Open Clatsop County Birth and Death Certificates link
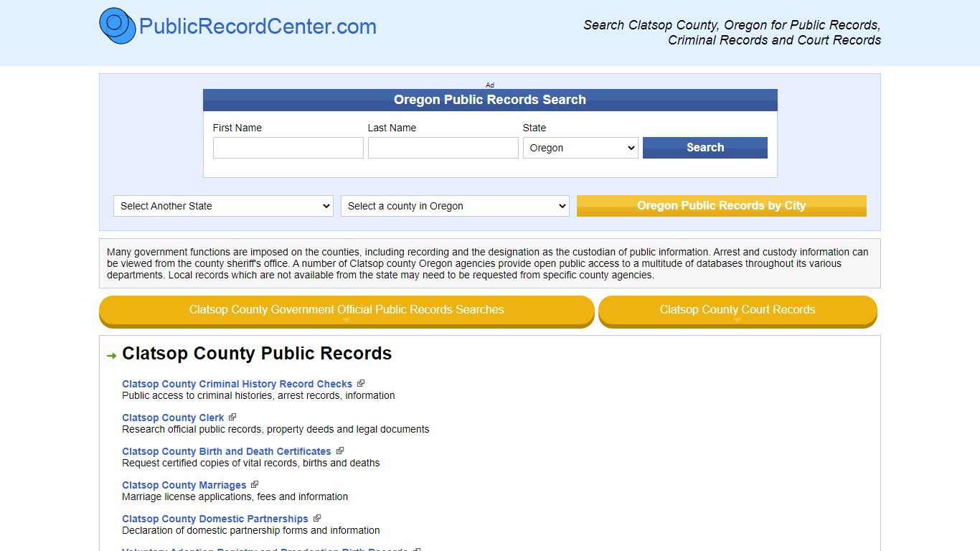The image size is (980, 551). 227,451
